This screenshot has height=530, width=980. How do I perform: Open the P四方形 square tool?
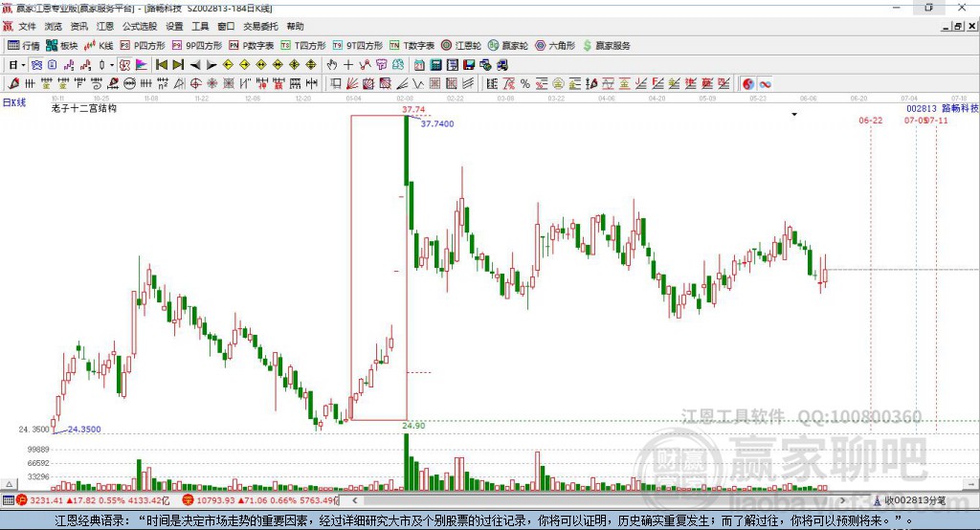pos(143,46)
